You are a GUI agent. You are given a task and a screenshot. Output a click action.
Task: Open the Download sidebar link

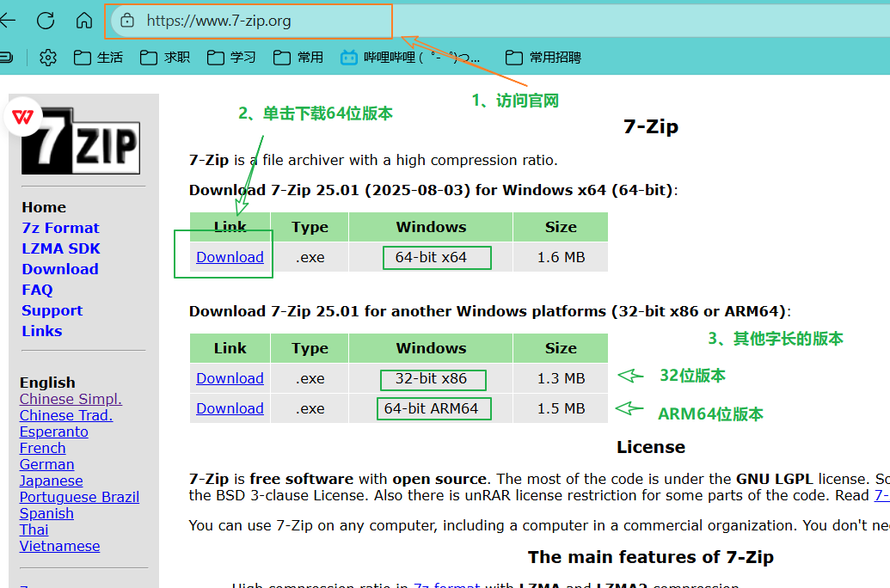60,269
